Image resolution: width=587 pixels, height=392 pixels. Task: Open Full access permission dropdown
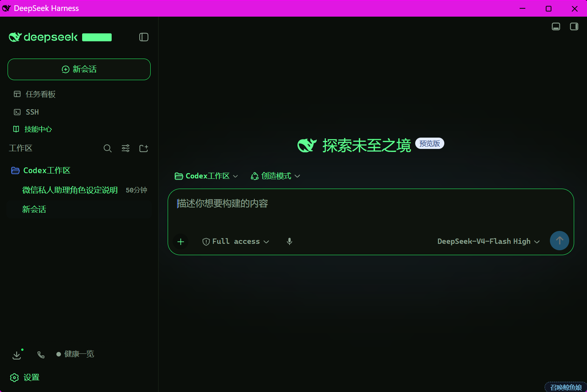click(x=236, y=242)
